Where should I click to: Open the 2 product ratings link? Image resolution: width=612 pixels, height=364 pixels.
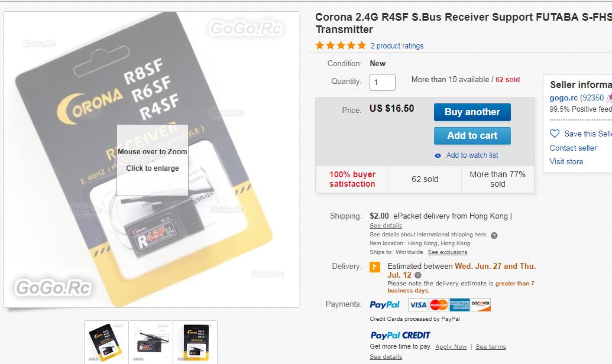[397, 46]
